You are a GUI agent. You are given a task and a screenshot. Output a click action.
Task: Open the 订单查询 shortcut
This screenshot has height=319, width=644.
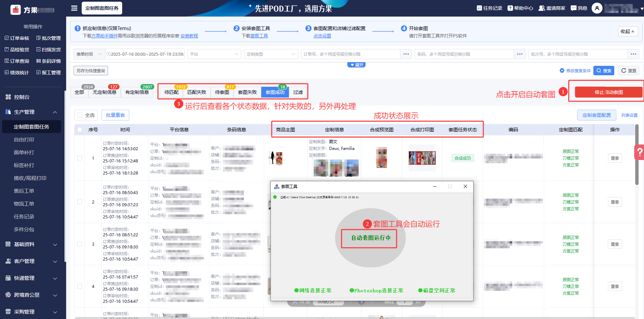pyautogui.click(x=17, y=61)
